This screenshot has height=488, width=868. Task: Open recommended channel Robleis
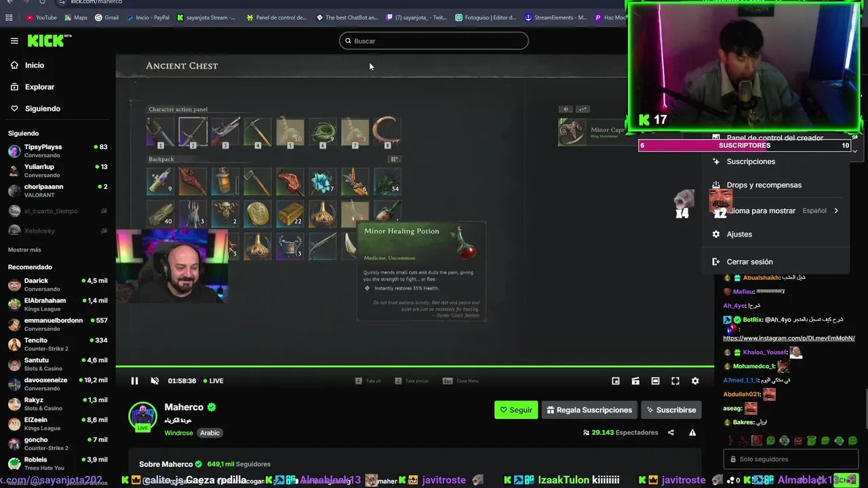point(58,464)
